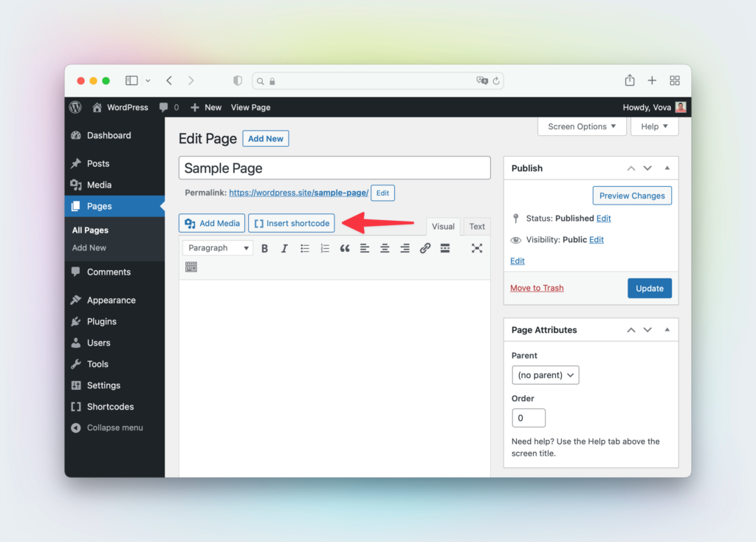Click the page title input field
Viewport: 756px width, 542px height.
334,168
